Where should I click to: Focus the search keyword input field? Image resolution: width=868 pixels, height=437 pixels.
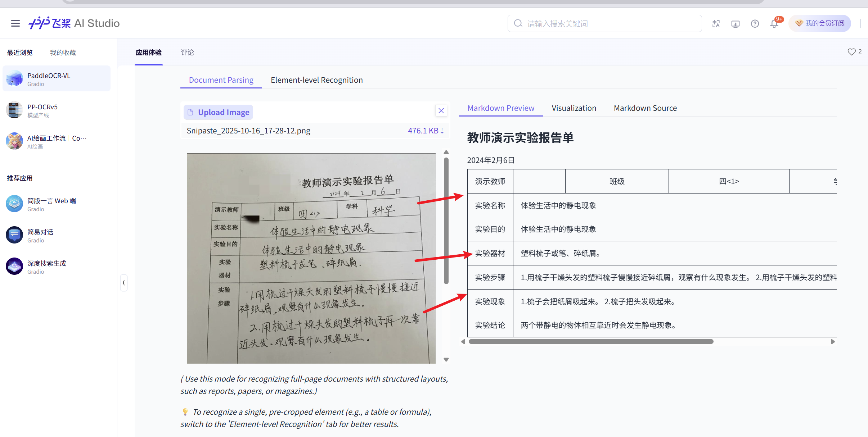tap(608, 24)
